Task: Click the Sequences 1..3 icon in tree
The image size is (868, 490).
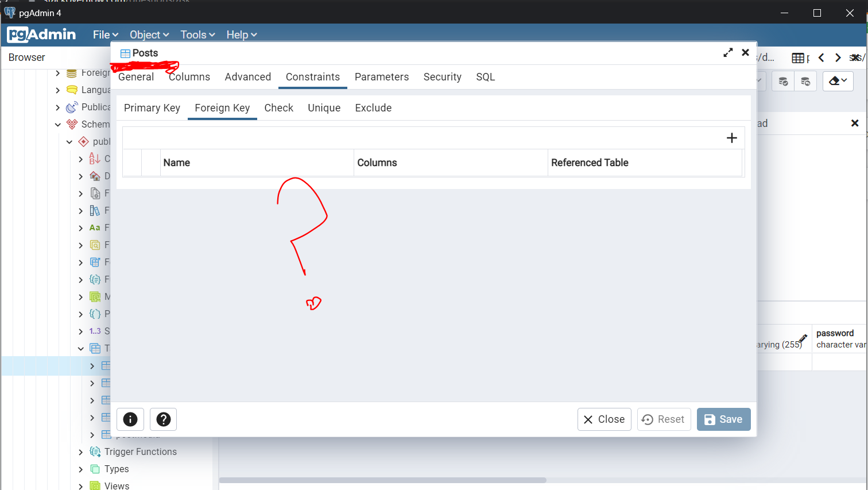Action: pos(95,331)
